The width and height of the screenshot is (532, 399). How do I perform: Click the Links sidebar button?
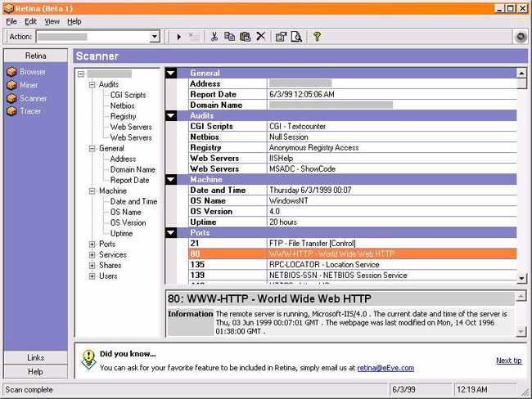36,357
